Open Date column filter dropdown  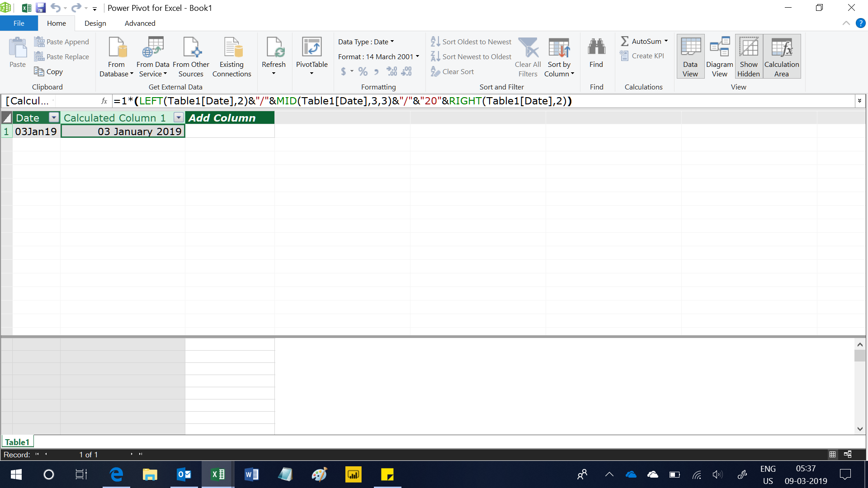point(54,117)
